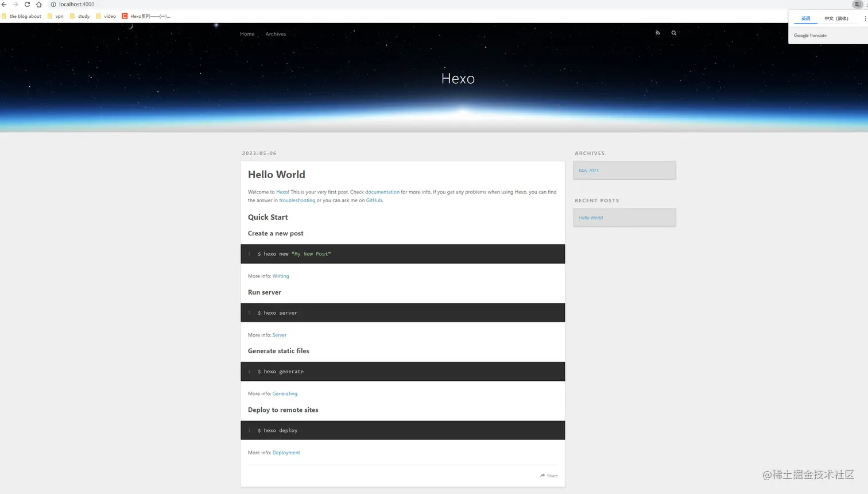Screen dimensions: 868x494
Task: Reload the page with refresh icon
Action: coord(27,4)
